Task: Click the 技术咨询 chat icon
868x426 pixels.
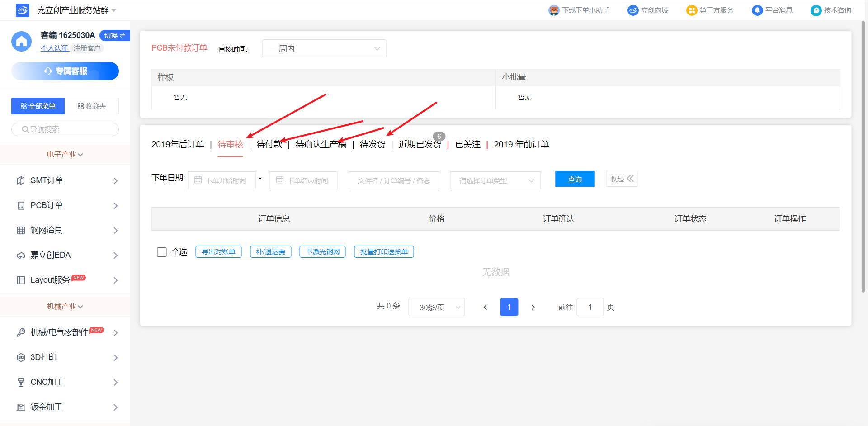Action: click(816, 10)
